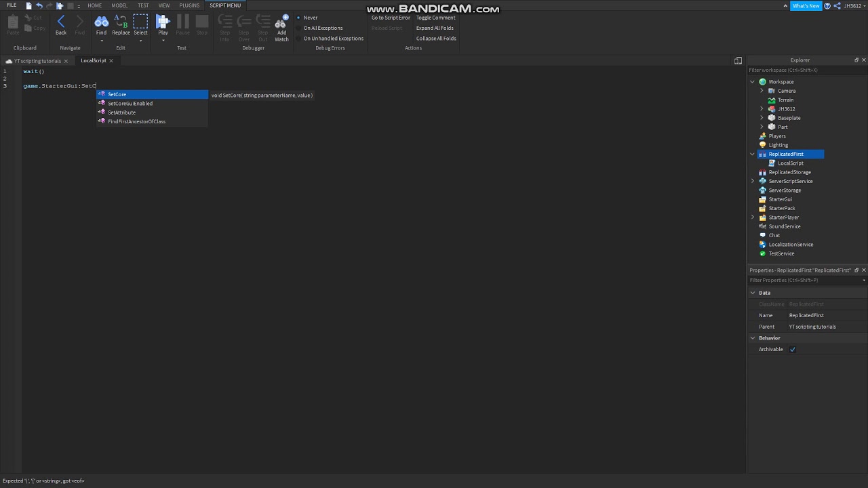Screen dimensions: 868x488
Task: Click the Back navigate arrow
Action: tap(61, 22)
